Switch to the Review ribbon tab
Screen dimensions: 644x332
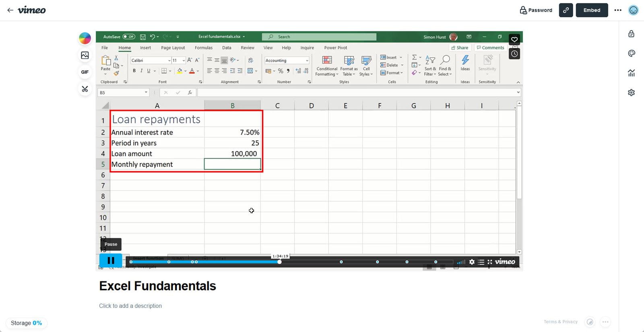point(248,48)
